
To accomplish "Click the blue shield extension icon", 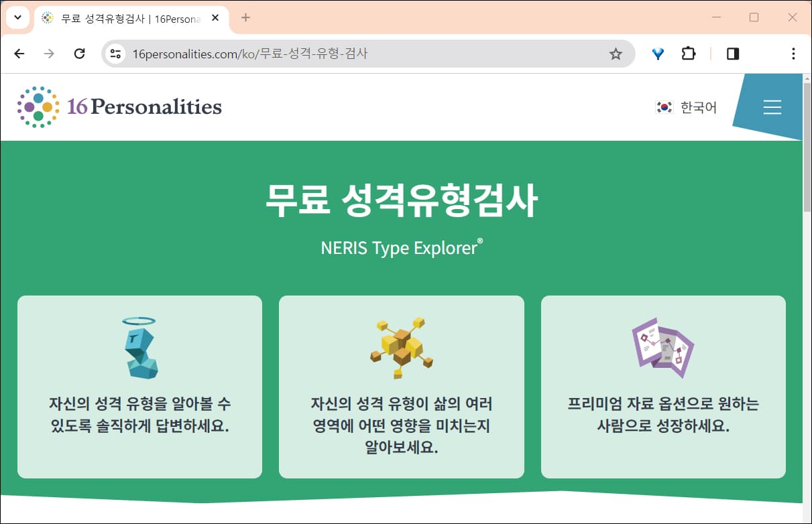I will click(658, 54).
